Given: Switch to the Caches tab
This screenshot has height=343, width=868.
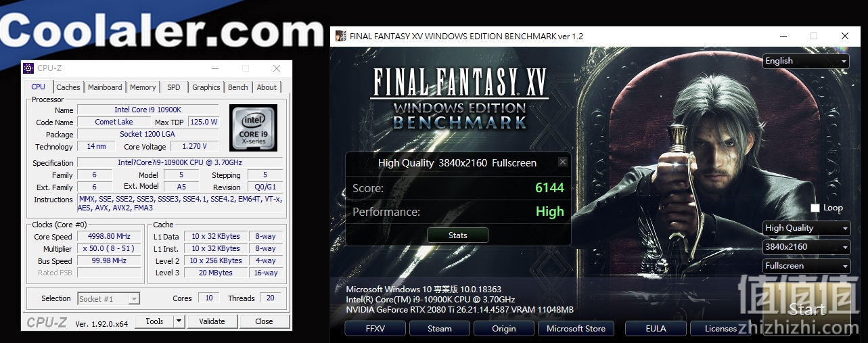Looking at the screenshot, I should (x=68, y=87).
